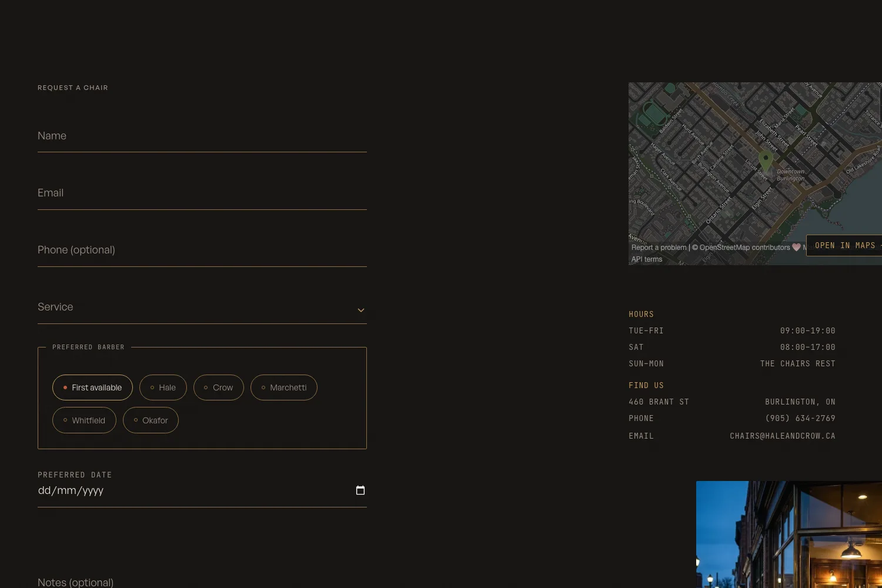Choose Hale as preferred barber
Screen dimensions: 882x588
(x=163, y=387)
